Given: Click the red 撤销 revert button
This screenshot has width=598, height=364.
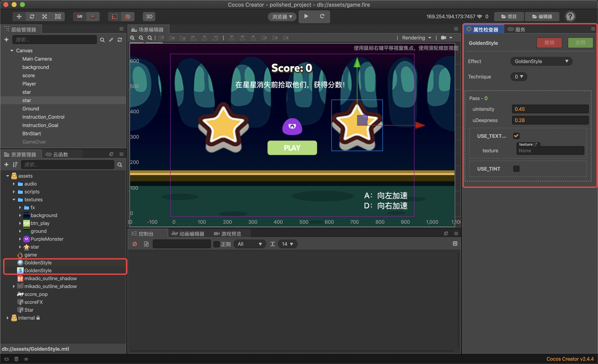Looking at the screenshot, I should (549, 43).
